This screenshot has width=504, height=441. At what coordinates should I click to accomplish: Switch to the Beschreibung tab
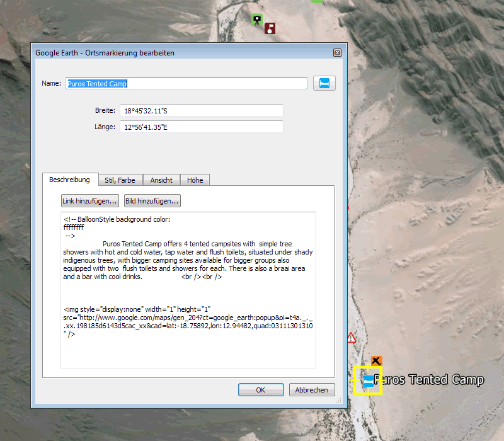pos(70,180)
